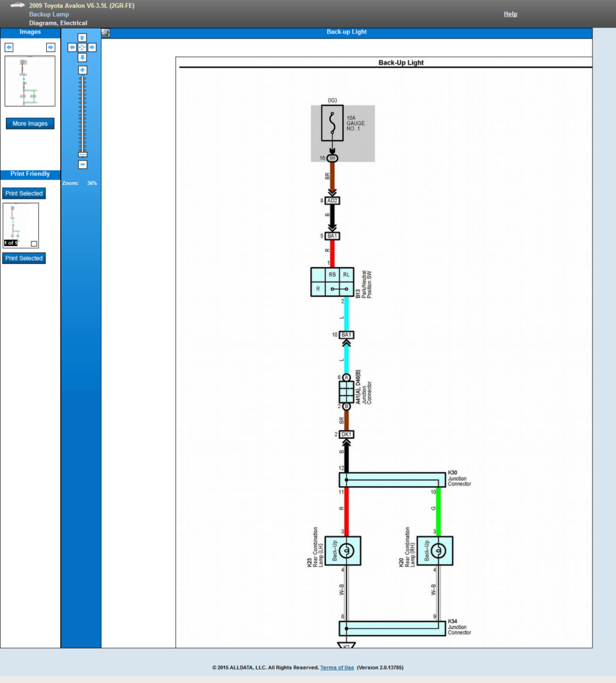This screenshot has width=616, height=683.
Task: Go to next image with right arrow
Action: 51,47
